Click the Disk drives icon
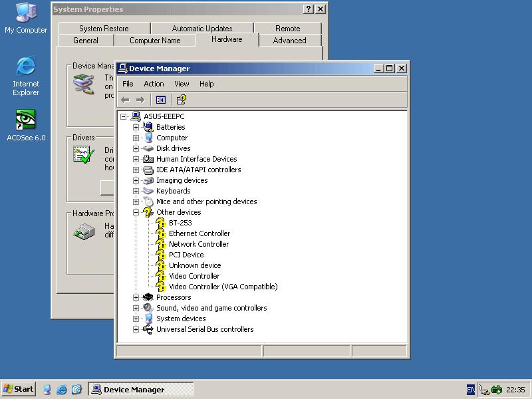Viewport: 532px width, 399px height. tap(148, 148)
